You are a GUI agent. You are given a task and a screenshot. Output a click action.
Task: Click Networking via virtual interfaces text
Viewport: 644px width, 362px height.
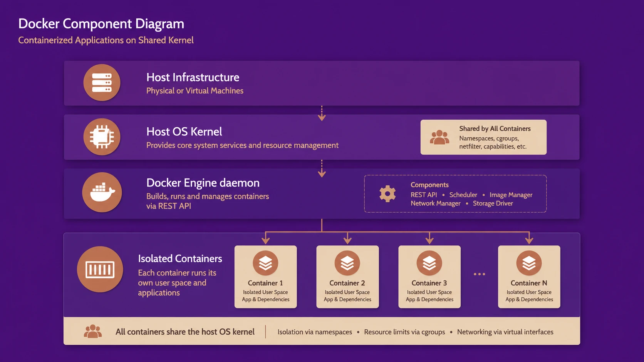(505, 332)
